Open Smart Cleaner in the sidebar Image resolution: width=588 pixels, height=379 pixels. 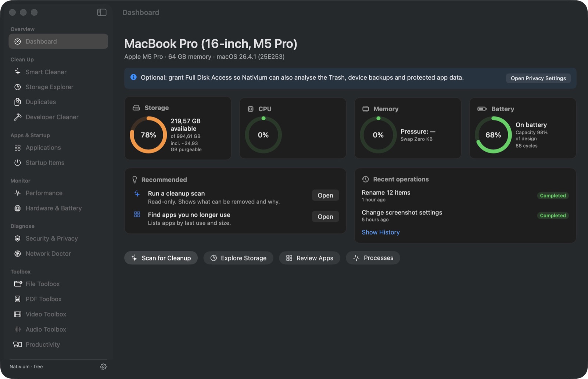tap(58, 72)
